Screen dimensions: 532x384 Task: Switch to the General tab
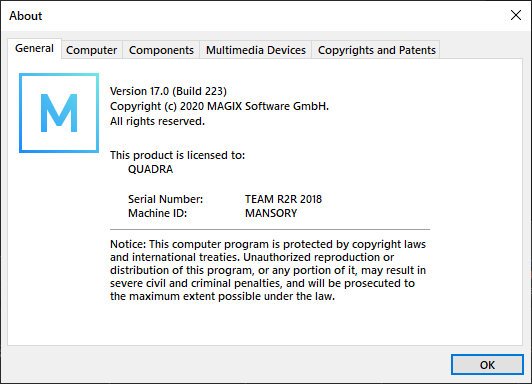coord(34,49)
